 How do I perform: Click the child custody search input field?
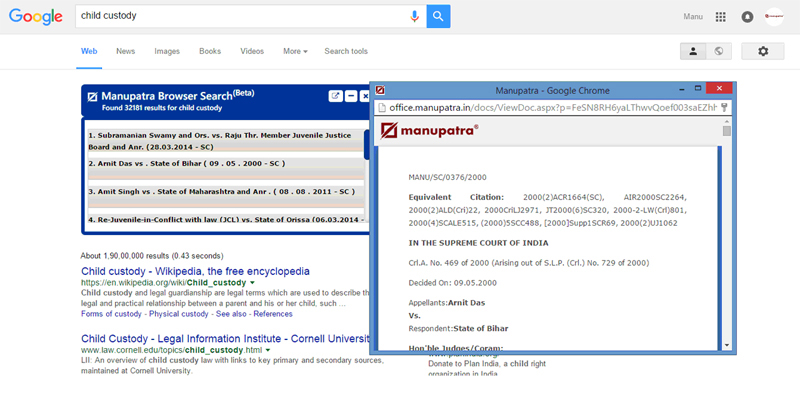coord(242,16)
